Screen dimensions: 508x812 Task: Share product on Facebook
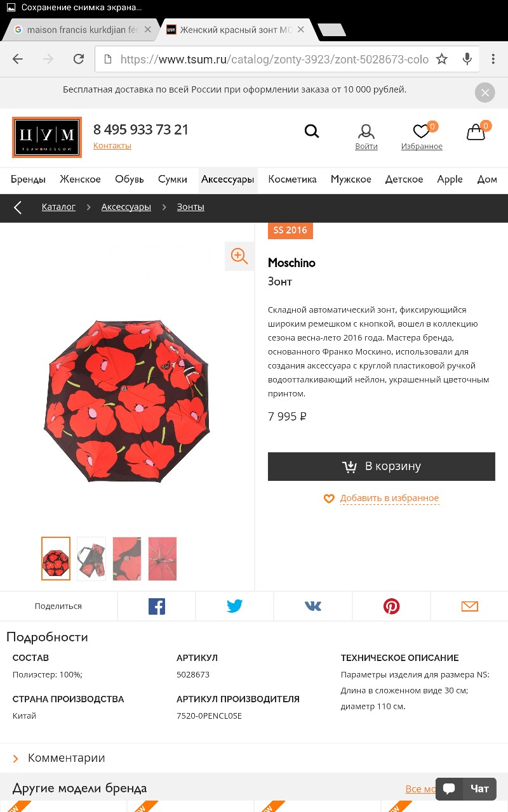pos(157,606)
